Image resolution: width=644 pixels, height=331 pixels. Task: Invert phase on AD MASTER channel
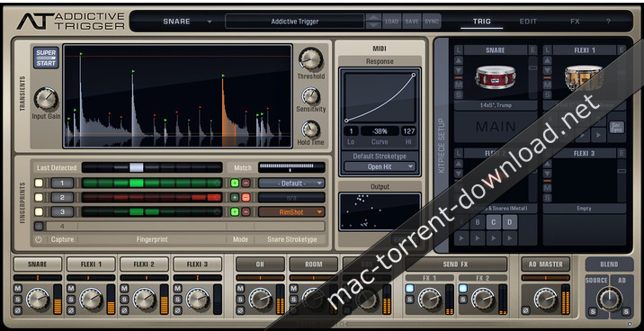pos(525,310)
